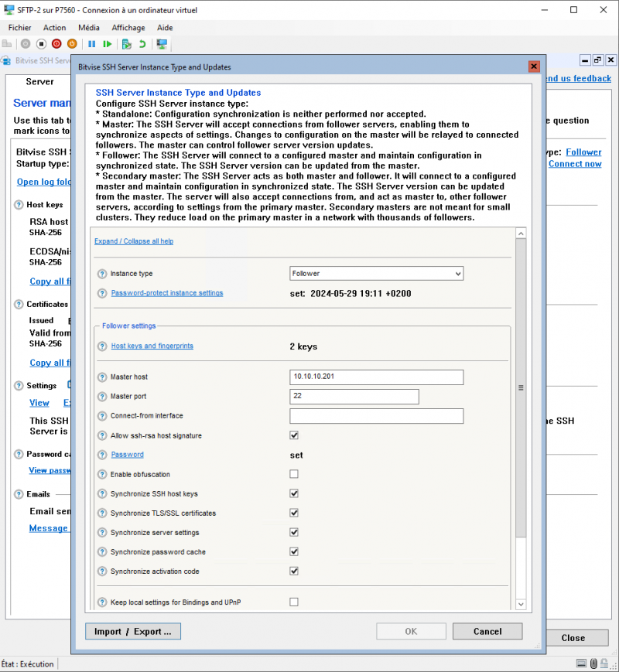This screenshot has height=672, width=619.
Task: Disable Synchronize SSH host keys
Action: pos(293,493)
